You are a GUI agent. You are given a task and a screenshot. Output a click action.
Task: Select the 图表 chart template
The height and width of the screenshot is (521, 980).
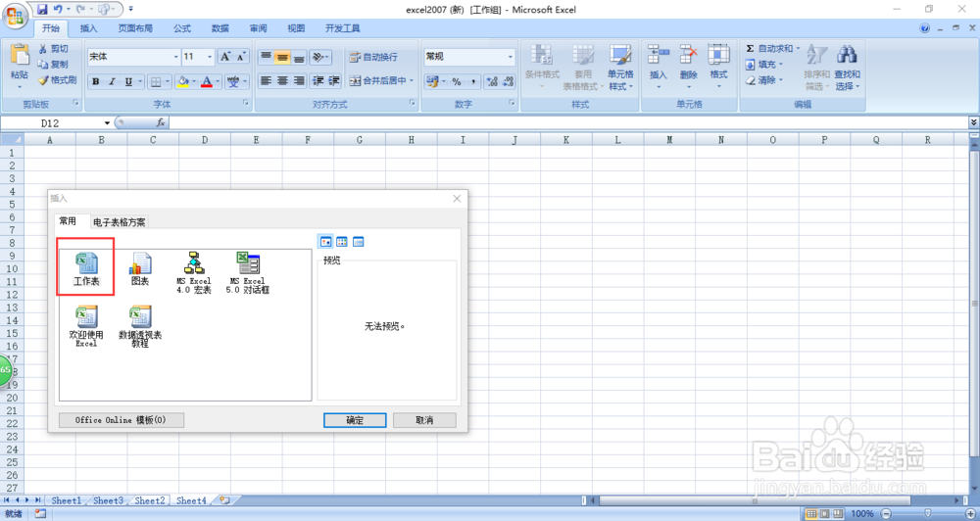click(x=140, y=268)
